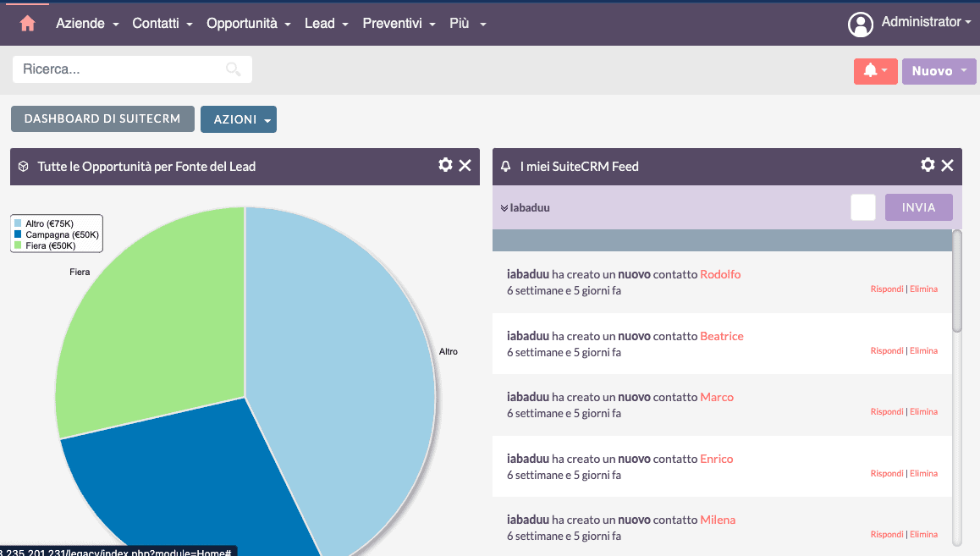Open settings gear of Opportunità per Fonte dashlet
The width and height of the screenshot is (980, 556).
pos(445,165)
